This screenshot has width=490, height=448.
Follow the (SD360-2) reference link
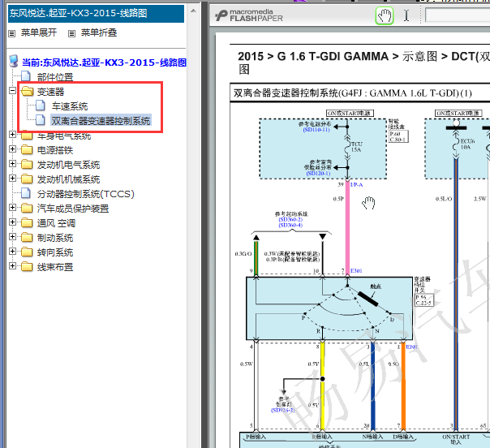(290, 220)
